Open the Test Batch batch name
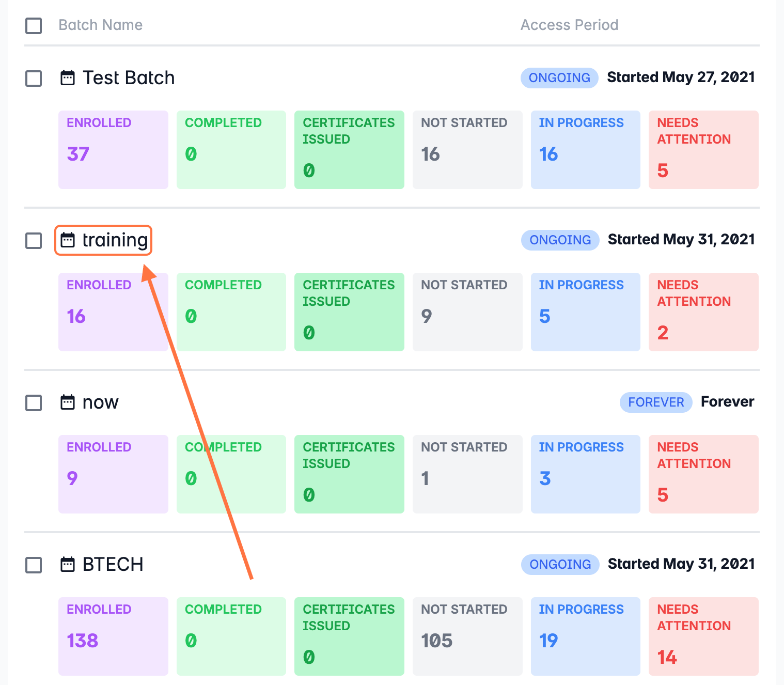Viewport: 784px width, 685px height. 129,78
